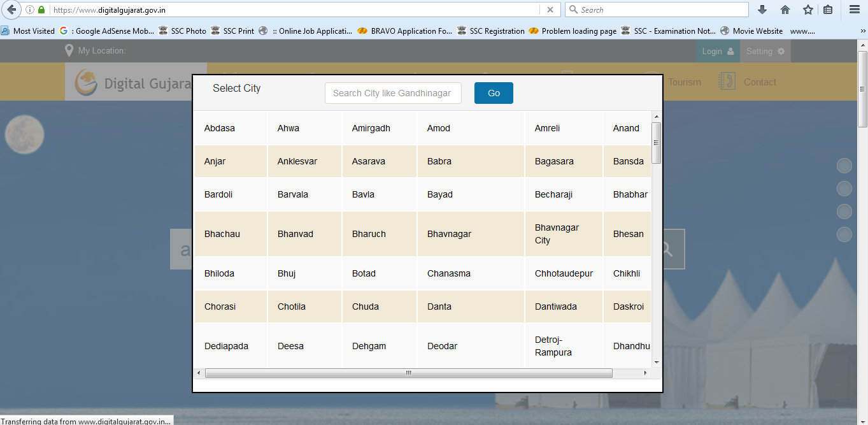Select Gandhinagar search field

[393, 93]
